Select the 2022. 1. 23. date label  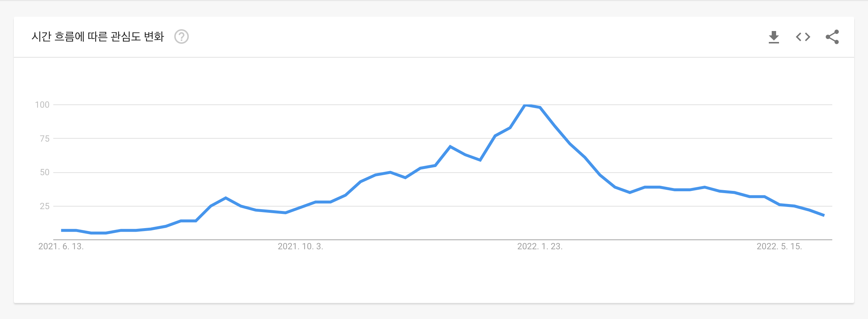[540, 246]
